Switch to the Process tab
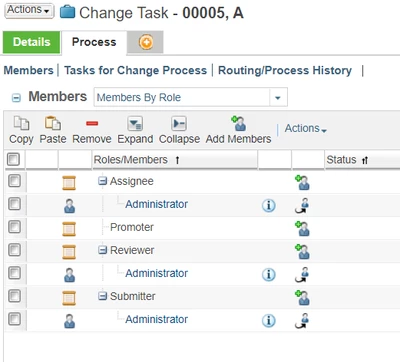The image size is (400, 362). (x=94, y=42)
